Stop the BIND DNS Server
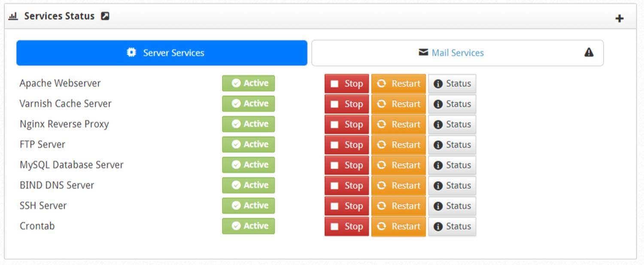This screenshot has width=644, height=265. tap(347, 186)
